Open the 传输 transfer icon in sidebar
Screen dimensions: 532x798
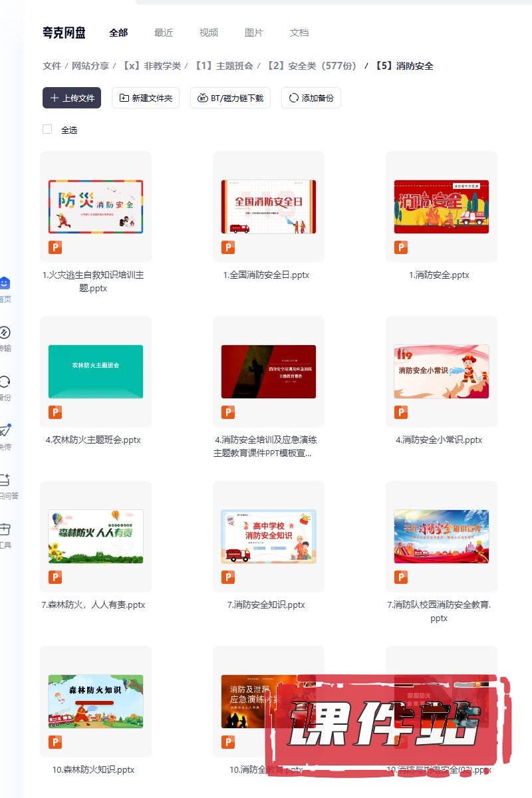click(x=5, y=333)
